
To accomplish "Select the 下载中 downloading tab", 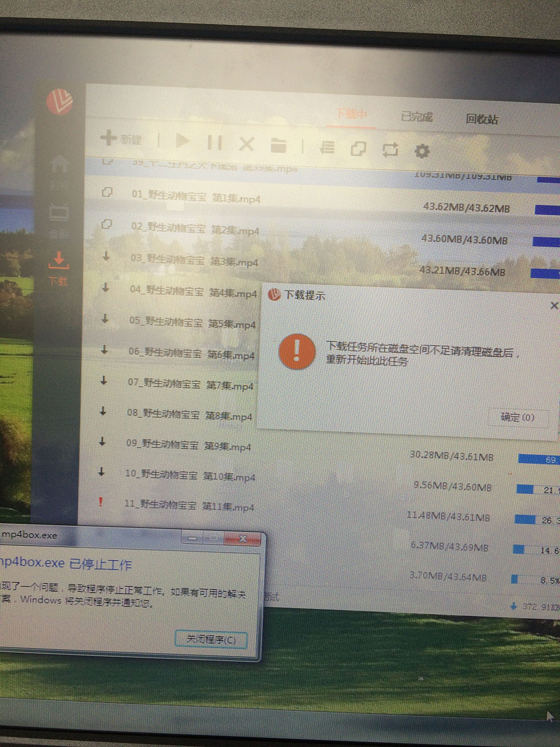I will [x=351, y=114].
